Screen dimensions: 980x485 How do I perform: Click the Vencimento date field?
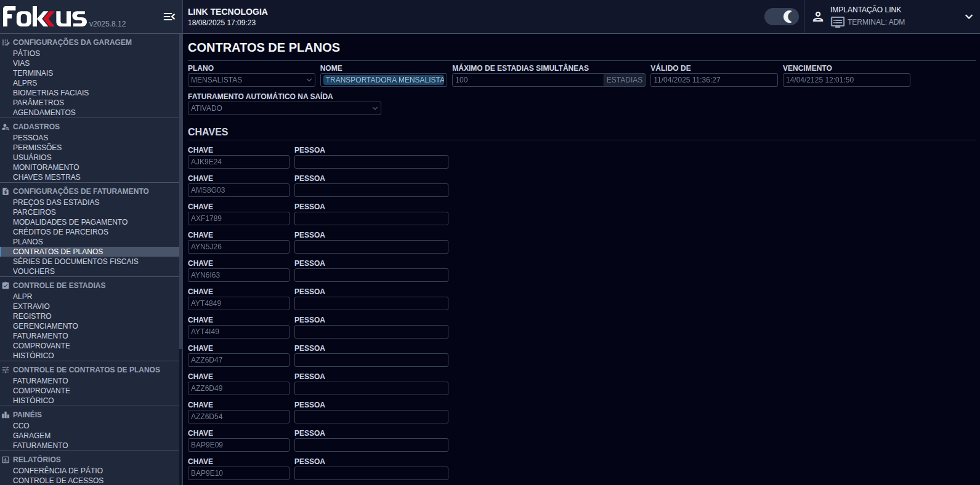[x=846, y=80]
